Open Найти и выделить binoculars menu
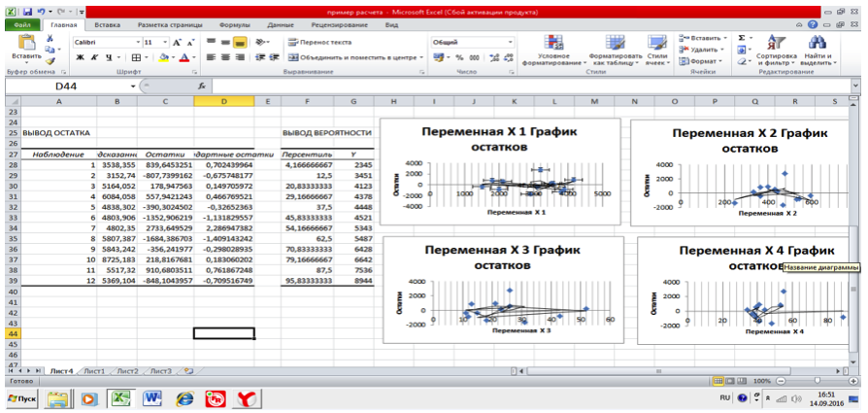Screen dimensions: 868x413 pyautogui.click(x=818, y=51)
